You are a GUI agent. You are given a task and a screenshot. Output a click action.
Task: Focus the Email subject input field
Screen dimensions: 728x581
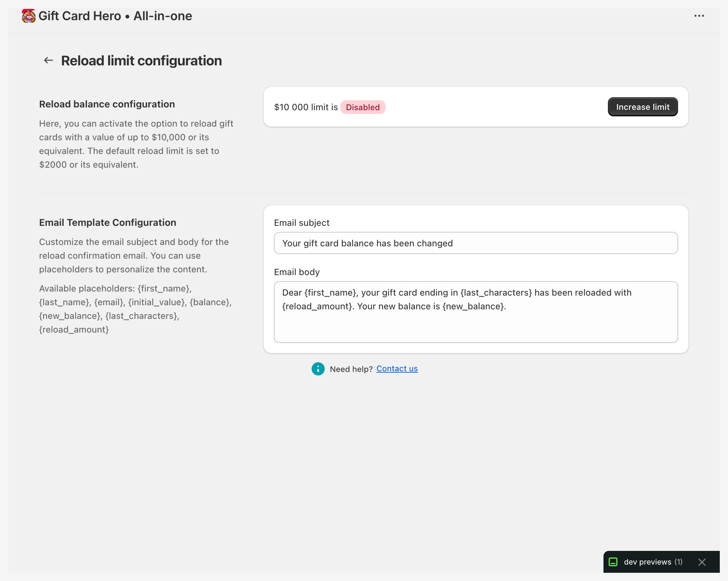476,243
